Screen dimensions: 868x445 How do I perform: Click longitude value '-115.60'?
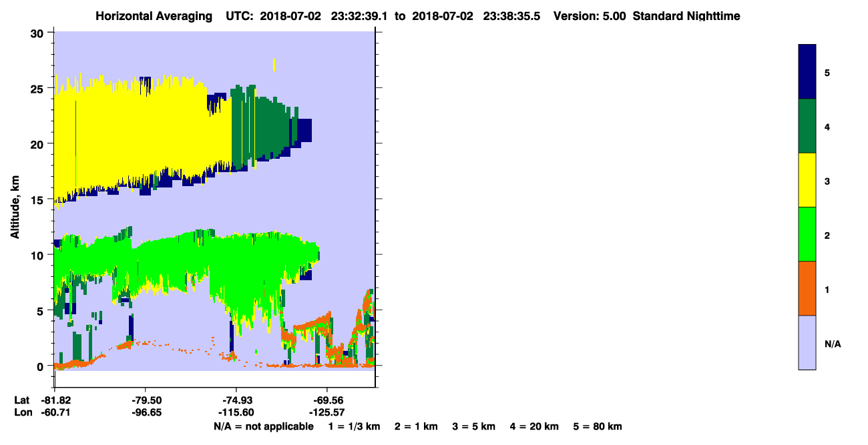[x=236, y=412]
